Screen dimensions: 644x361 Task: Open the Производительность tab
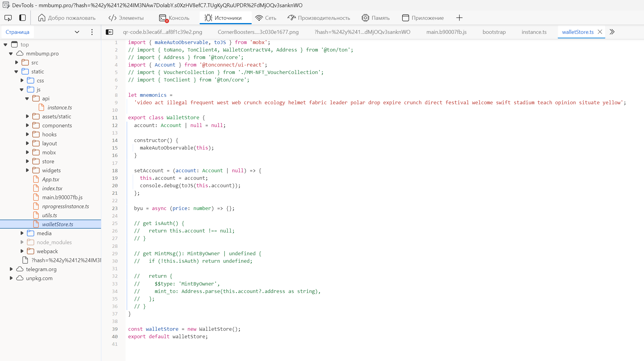click(x=319, y=18)
